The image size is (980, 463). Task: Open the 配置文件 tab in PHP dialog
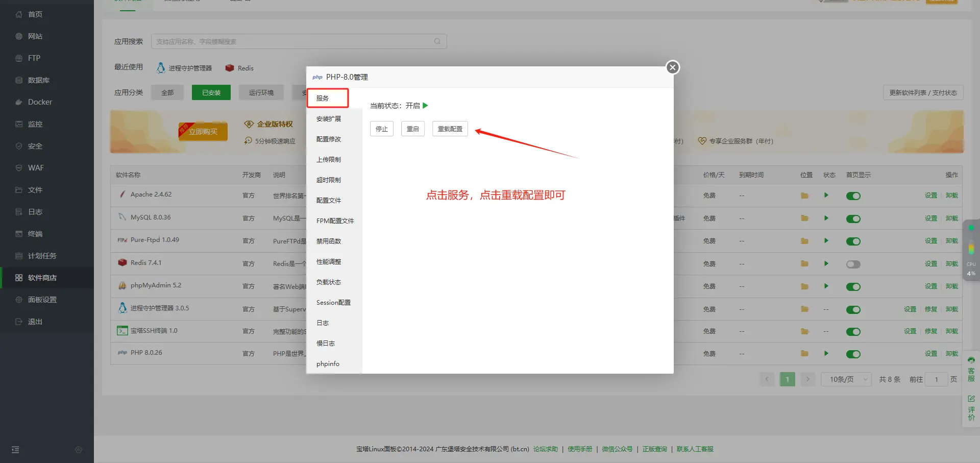[x=329, y=201]
